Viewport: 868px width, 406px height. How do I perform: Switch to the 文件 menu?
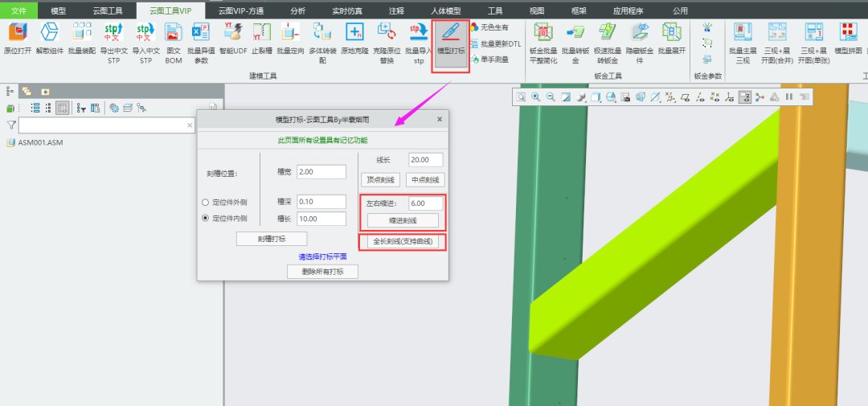click(18, 10)
